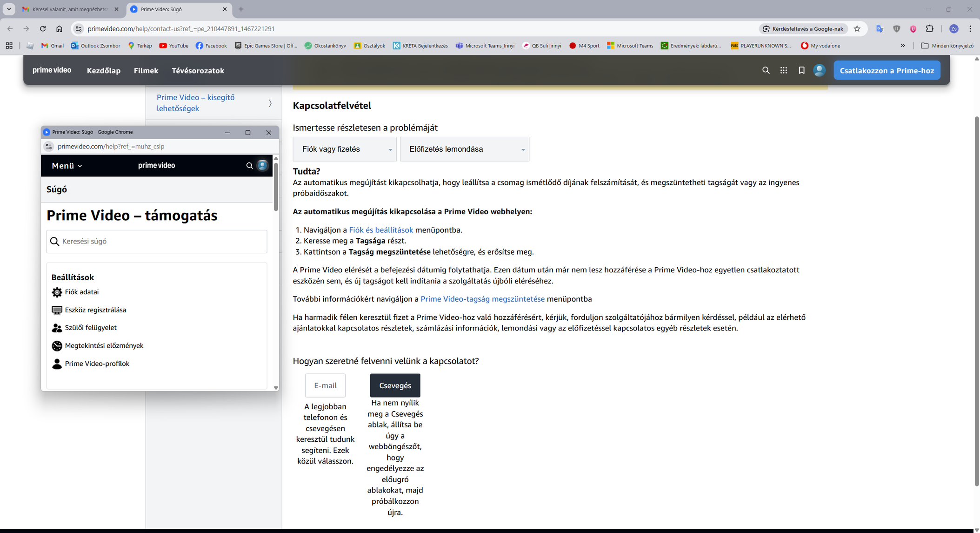Expand Prime Video – kisegítő lehetőségek chevron

point(270,103)
